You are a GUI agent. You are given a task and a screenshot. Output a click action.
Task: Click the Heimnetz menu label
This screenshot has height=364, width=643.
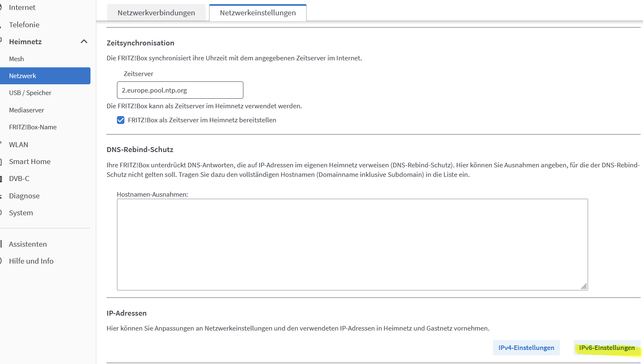tap(25, 42)
